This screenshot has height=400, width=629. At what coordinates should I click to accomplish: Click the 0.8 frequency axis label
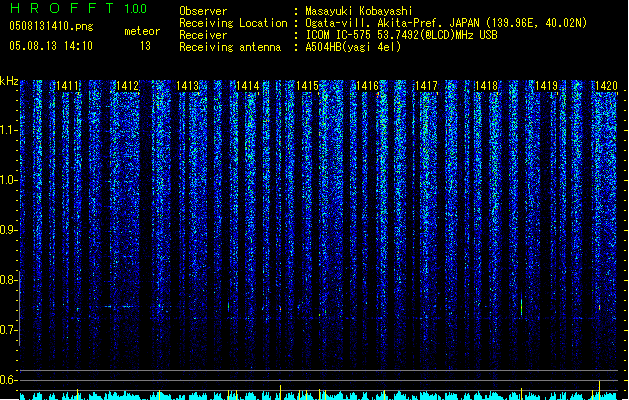coord(9,280)
